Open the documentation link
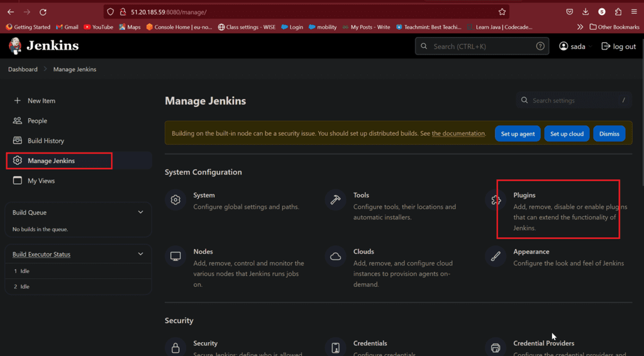The width and height of the screenshot is (644, 356). 458,133
